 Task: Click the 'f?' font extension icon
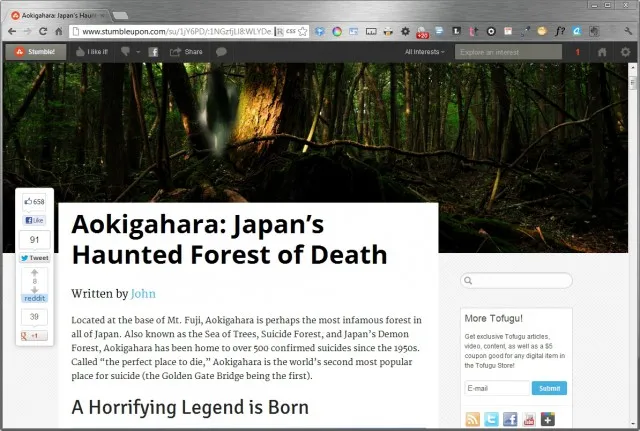(x=559, y=31)
